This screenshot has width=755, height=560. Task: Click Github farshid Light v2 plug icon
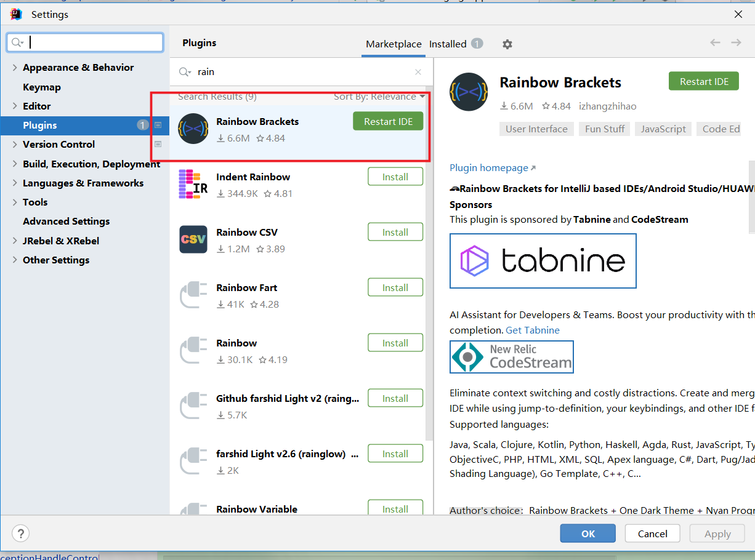coord(193,406)
